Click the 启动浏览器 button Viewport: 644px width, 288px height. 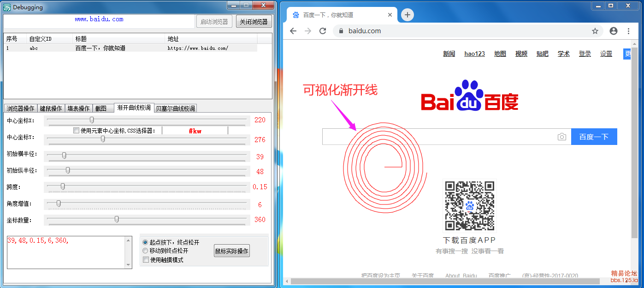click(x=214, y=22)
